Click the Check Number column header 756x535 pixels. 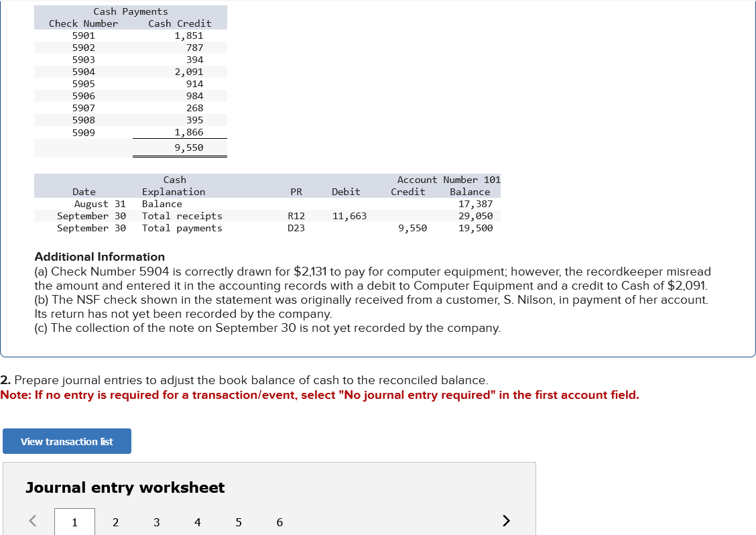[x=83, y=23]
